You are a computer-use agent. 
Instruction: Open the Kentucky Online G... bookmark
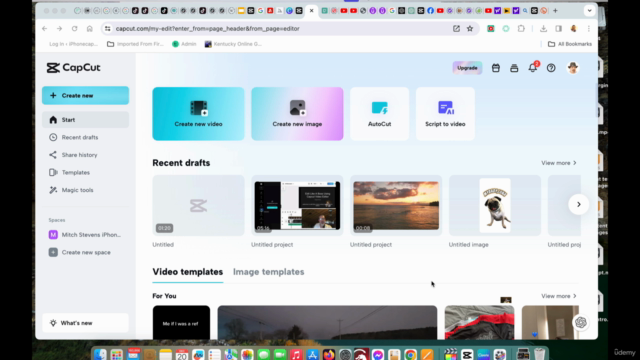click(x=233, y=44)
